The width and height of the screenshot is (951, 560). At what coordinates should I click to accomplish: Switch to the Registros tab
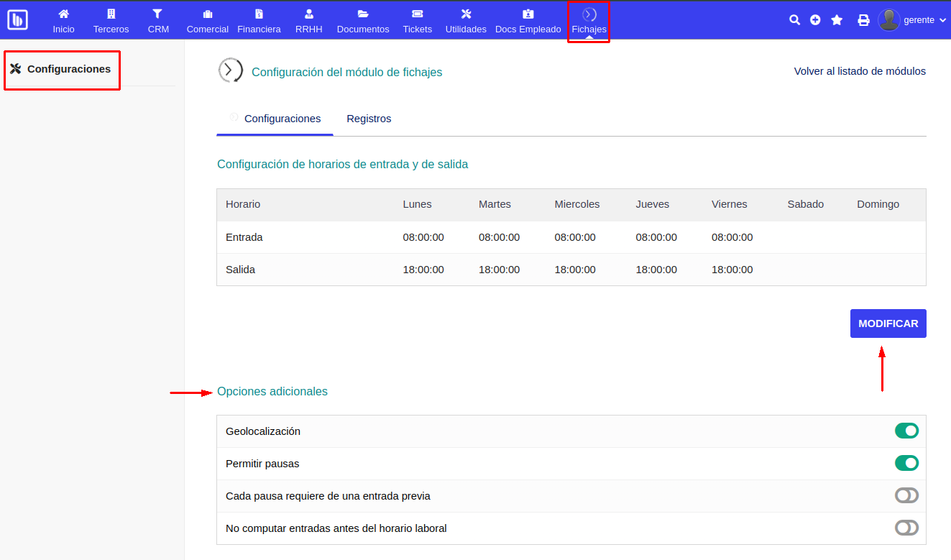click(369, 118)
